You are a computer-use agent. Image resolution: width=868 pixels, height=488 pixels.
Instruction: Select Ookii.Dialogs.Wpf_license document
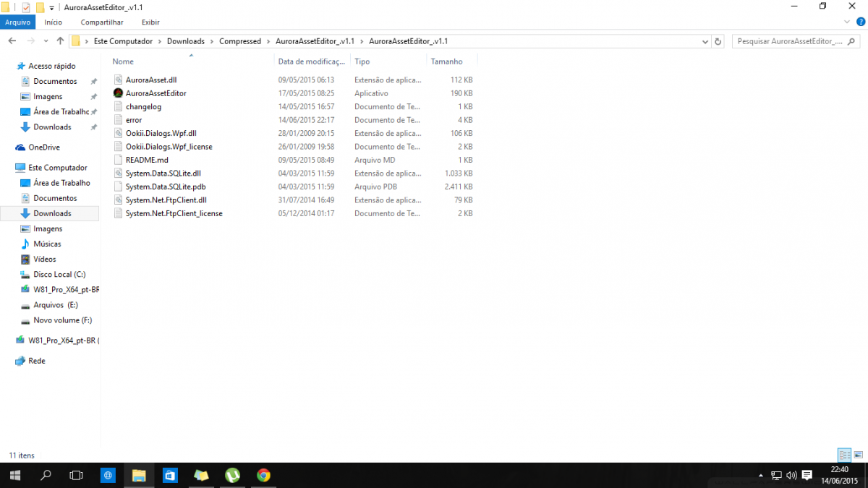(x=163, y=147)
